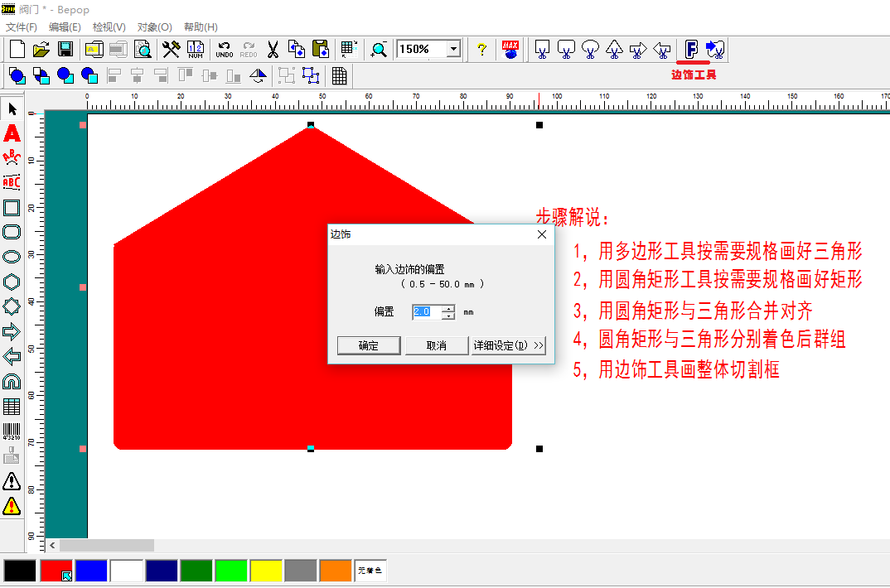
Task: Open the 文件(F) menu
Action: tap(21, 27)
